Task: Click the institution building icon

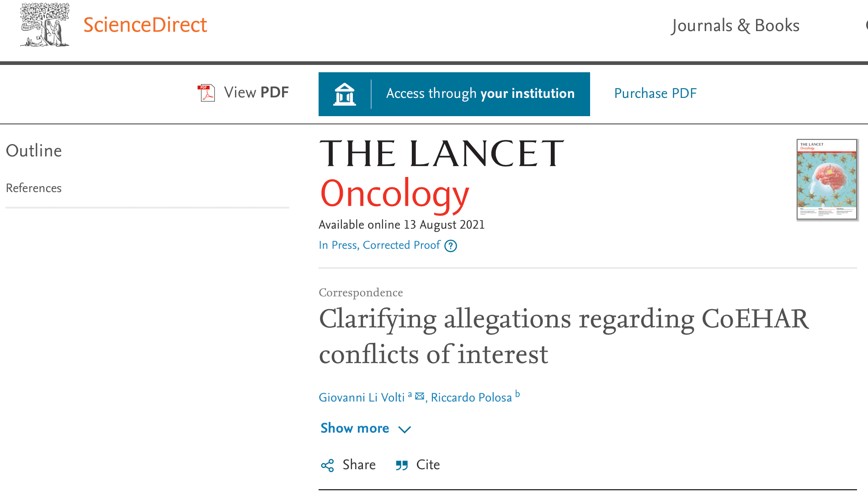Action: click(x=344, y=94)
